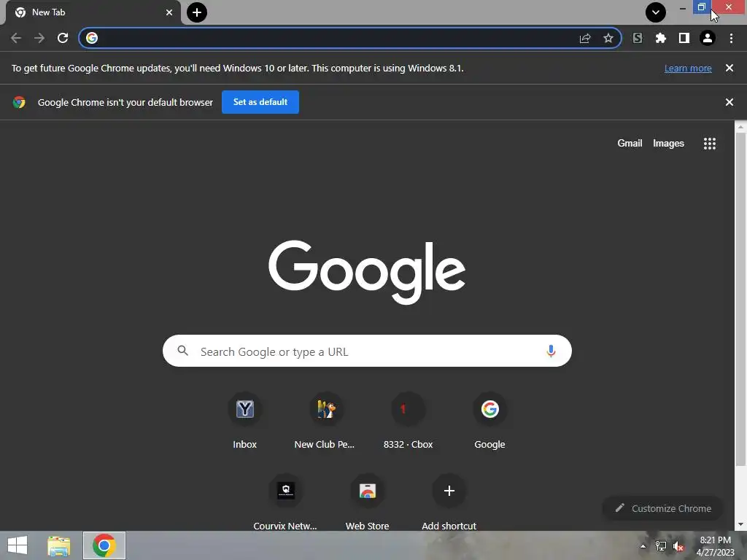The width and height of the screenshot is (747, 560).
Task: Start voice search with microphone icon
Action: coord(551,351)
